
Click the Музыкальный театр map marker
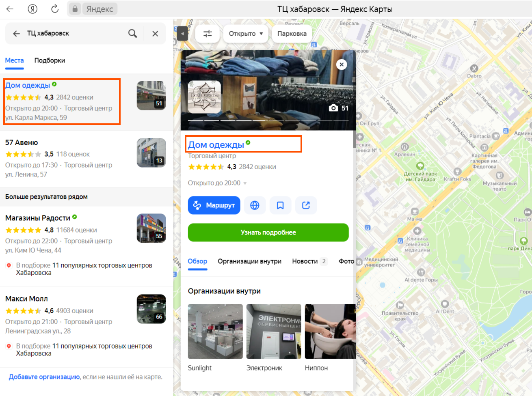click(x=500, y=175)
